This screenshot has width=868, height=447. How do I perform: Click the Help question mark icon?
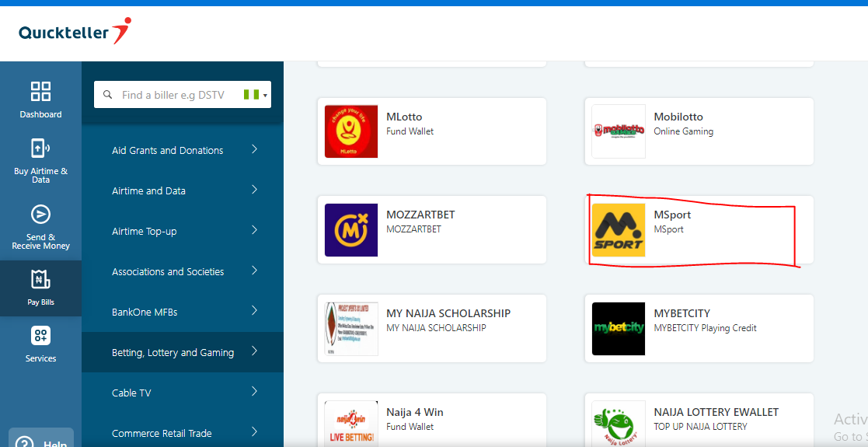coord(24,442)
